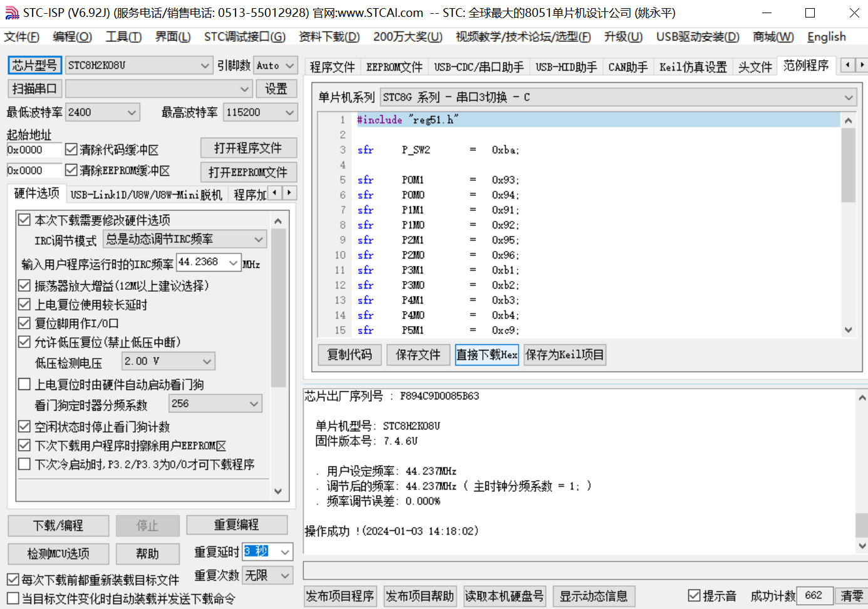Click code line #include "reg51.h"

click(598, 120)
